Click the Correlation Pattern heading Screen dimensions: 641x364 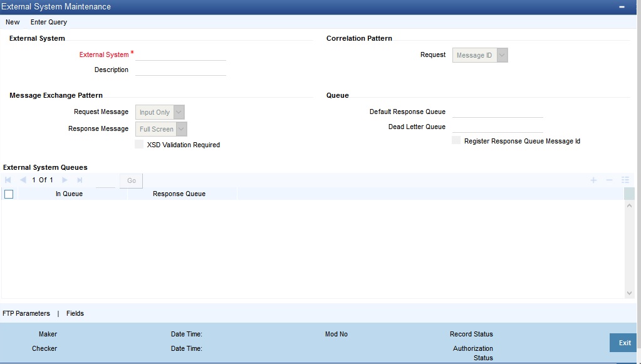[359, 38]
